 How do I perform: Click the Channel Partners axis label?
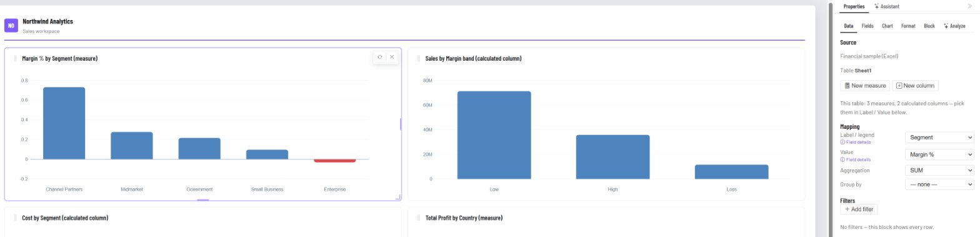pos(64,189)
